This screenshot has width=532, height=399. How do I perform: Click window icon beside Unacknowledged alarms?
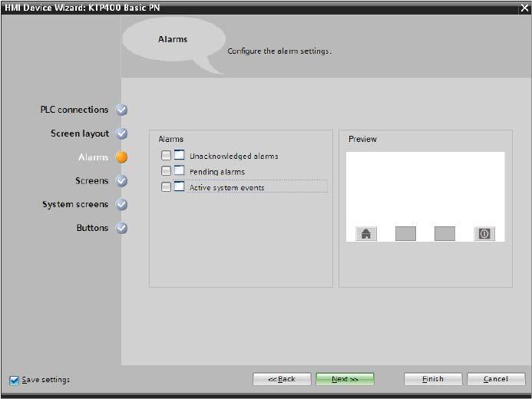(179, 155)
